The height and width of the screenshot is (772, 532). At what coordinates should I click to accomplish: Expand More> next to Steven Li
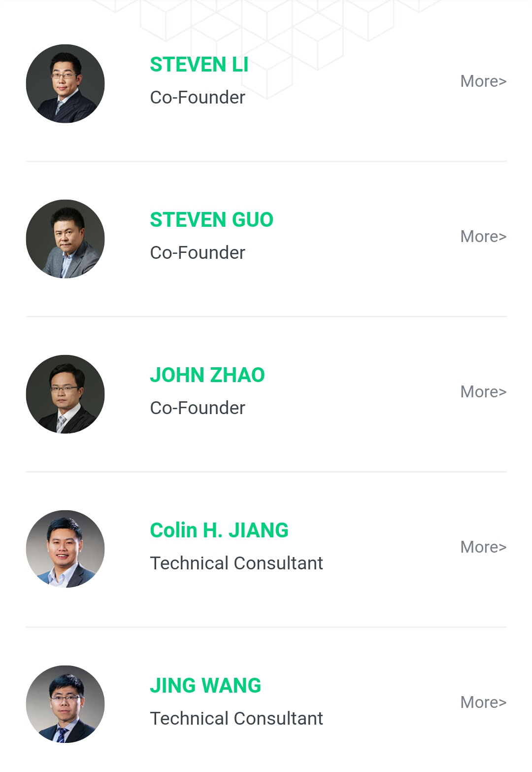pyautogui.click(x=483, y=81)
